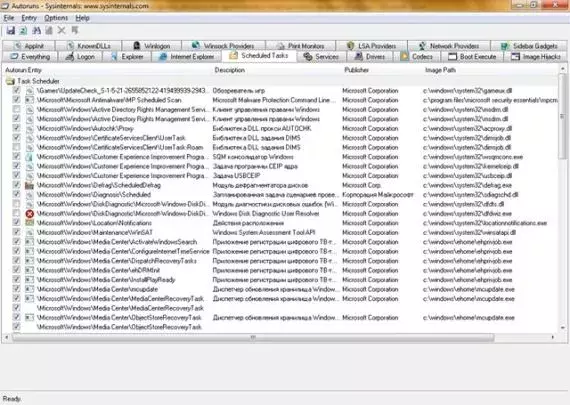Screen dimensions: 570x405
Task: Click the vertical scrollbar down arrow
Action: point(563,328)
